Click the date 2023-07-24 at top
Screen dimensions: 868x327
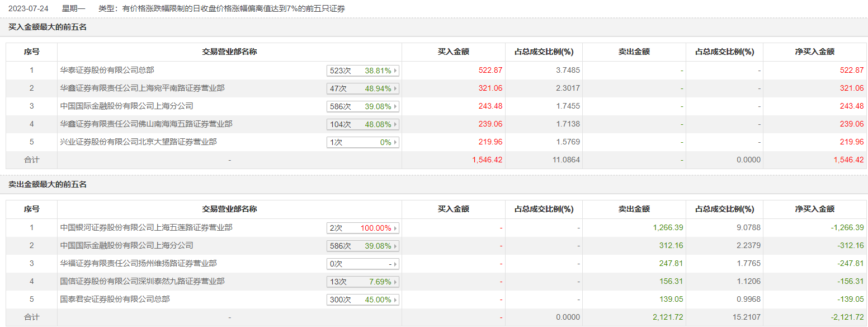coord(28,9)
